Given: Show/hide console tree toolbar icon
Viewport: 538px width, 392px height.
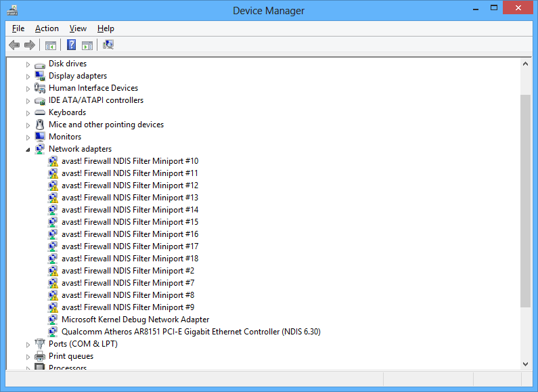Looking at the screenshot, I should (x=51, y=45).
